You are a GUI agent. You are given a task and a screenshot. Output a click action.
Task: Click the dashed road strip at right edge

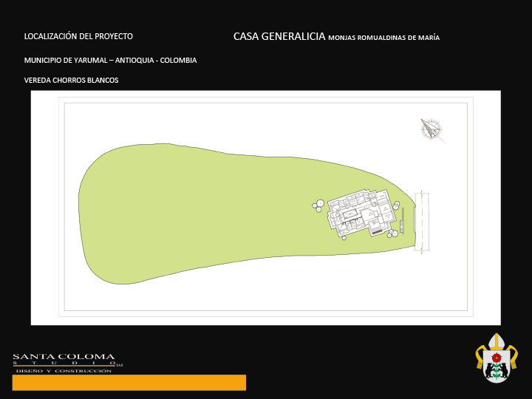coord(422,222)
